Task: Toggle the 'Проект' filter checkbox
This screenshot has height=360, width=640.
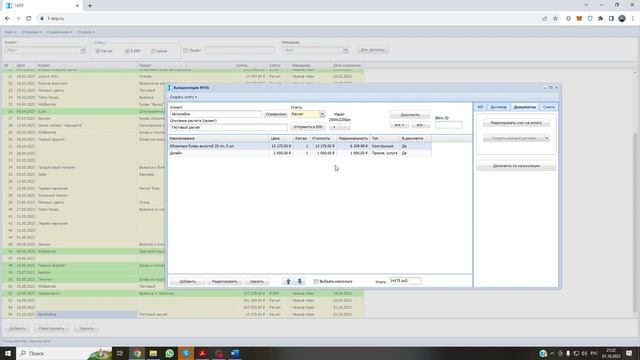Action: pyautogui.click(x=185, y=51)
